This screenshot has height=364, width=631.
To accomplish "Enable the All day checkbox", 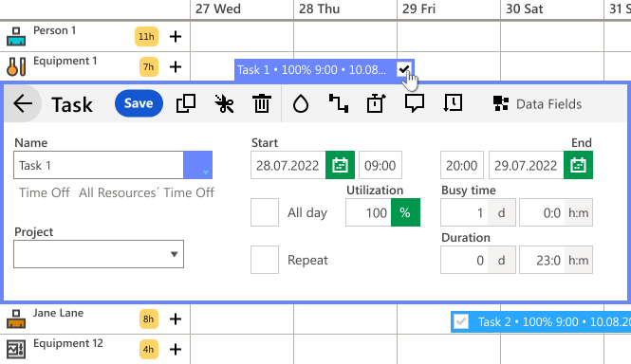I will point(265,212).
